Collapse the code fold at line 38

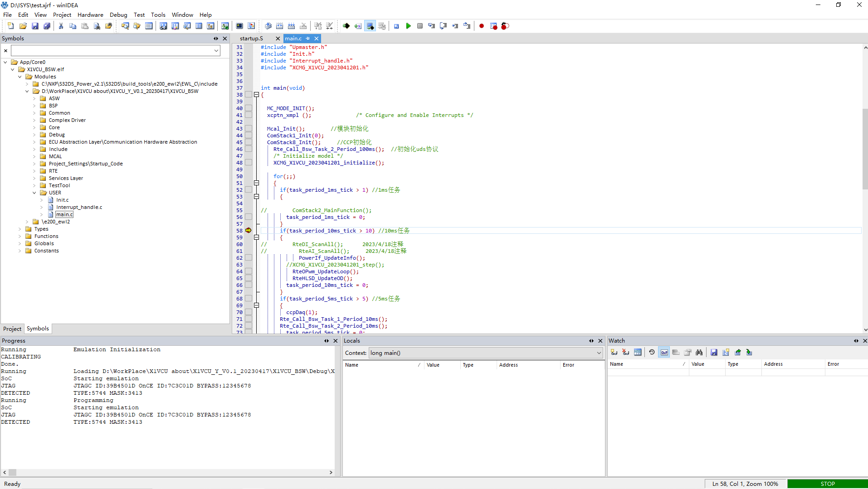pos(256,95)
